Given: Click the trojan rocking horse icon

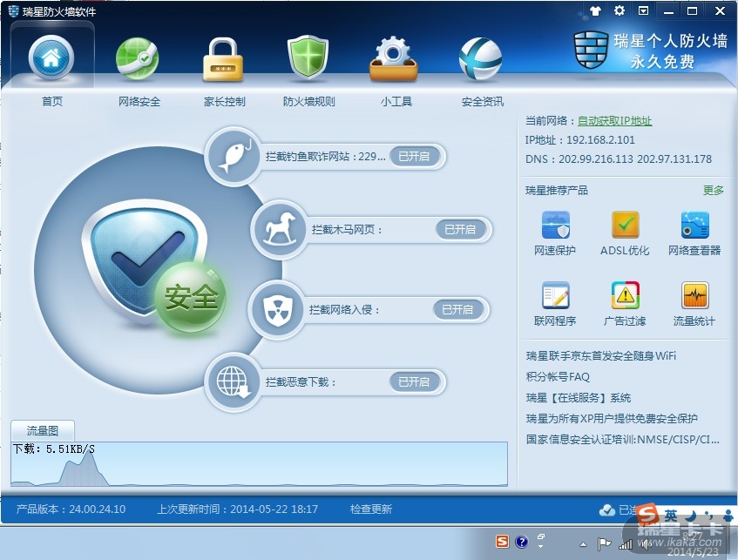Looking at the screenshot, I should 280,229.
